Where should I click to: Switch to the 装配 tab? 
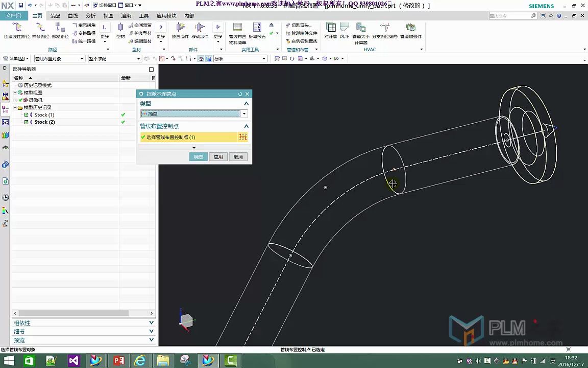coord(55,16)
